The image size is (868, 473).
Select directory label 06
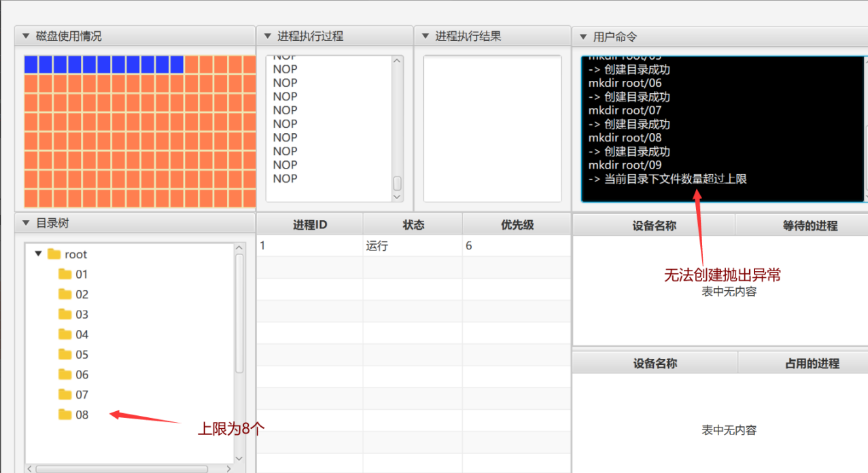coord(82,374)
